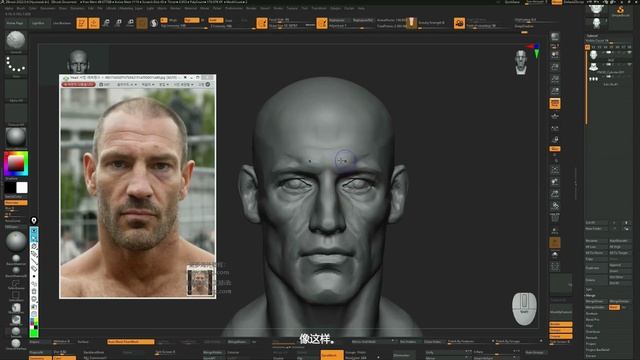This screenshot has width=640, height=360.
Task: Open the Brush menu
Action: tap(20, 8)
